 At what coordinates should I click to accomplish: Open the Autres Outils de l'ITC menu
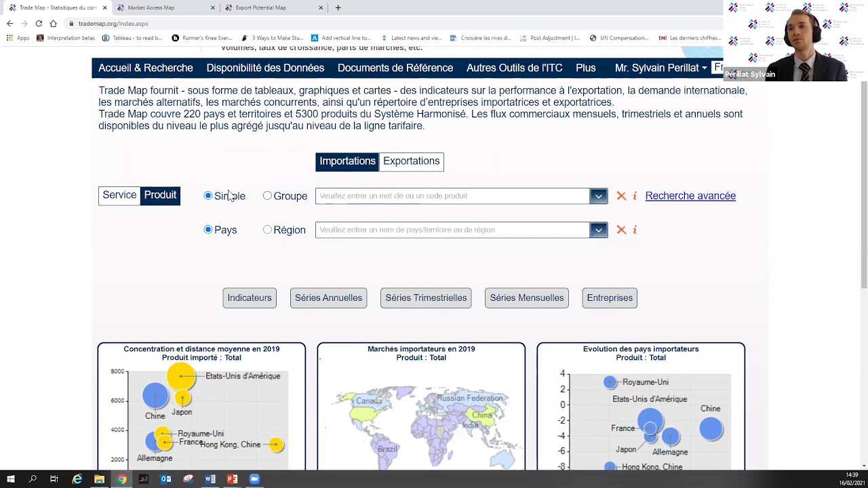pos(514,68)
